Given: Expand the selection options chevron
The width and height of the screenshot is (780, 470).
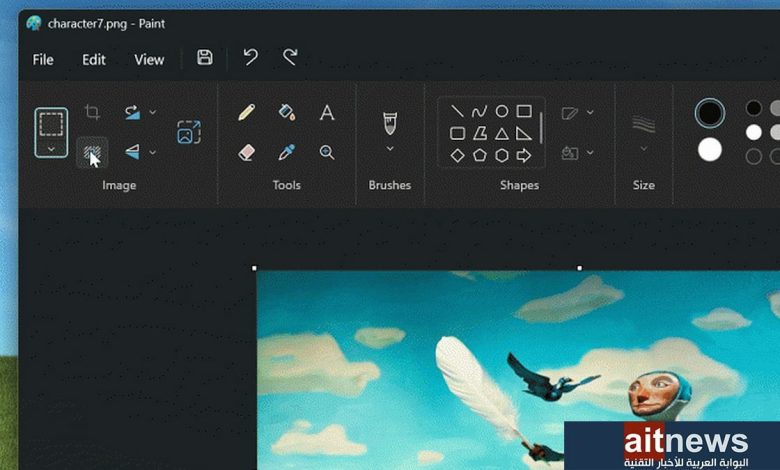Looking at the screenshot, I should coord(51,149).
